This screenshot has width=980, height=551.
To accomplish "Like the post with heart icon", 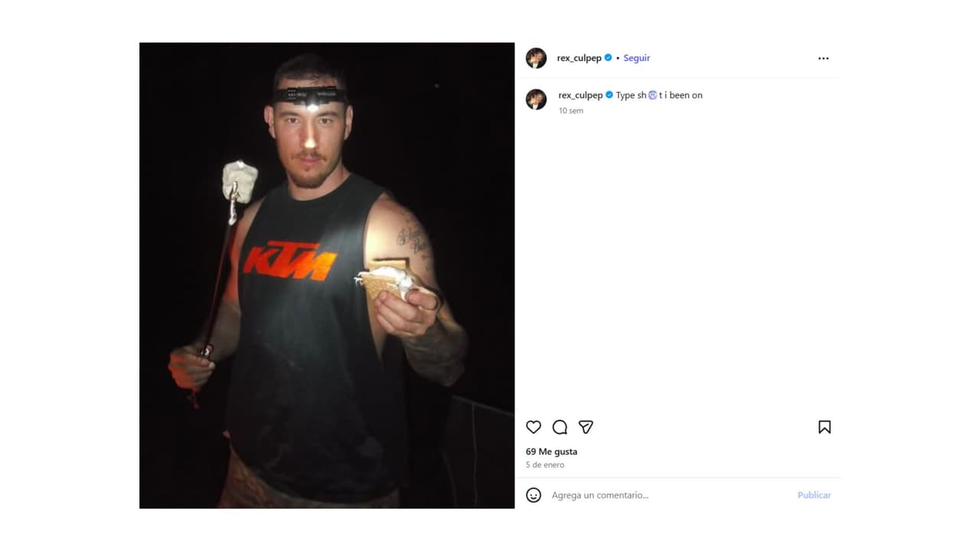I will pos(534,427).
